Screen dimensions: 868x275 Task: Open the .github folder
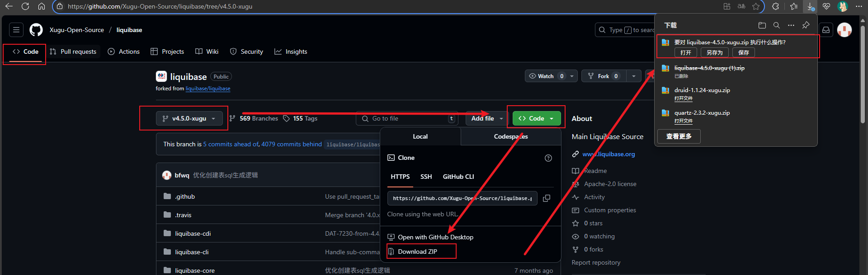[x=185, y=196]
